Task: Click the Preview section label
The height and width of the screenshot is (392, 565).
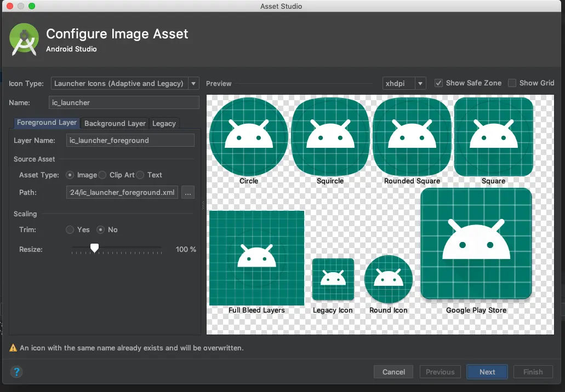Action: click(219, 84)
